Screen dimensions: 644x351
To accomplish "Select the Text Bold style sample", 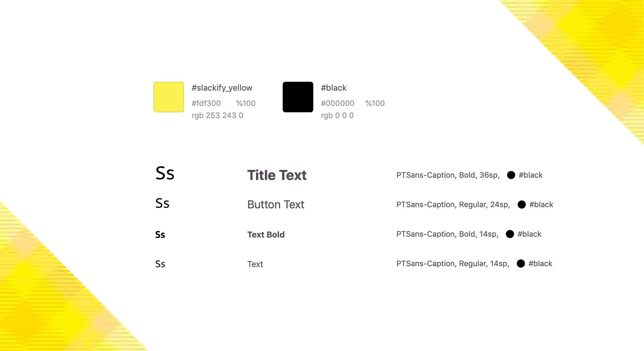I will click(x=266, y=235).
